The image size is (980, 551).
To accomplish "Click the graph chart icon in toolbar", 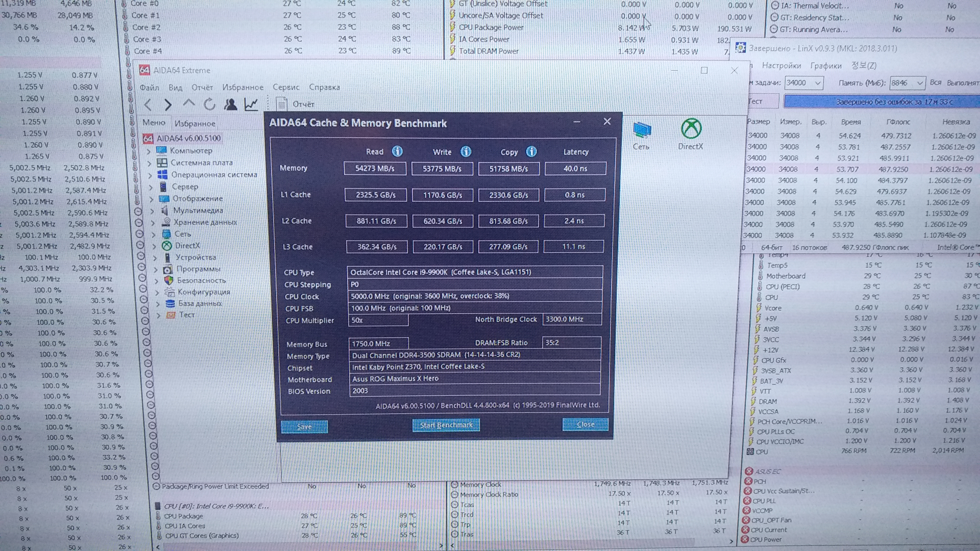I will [x=251, y=104].
